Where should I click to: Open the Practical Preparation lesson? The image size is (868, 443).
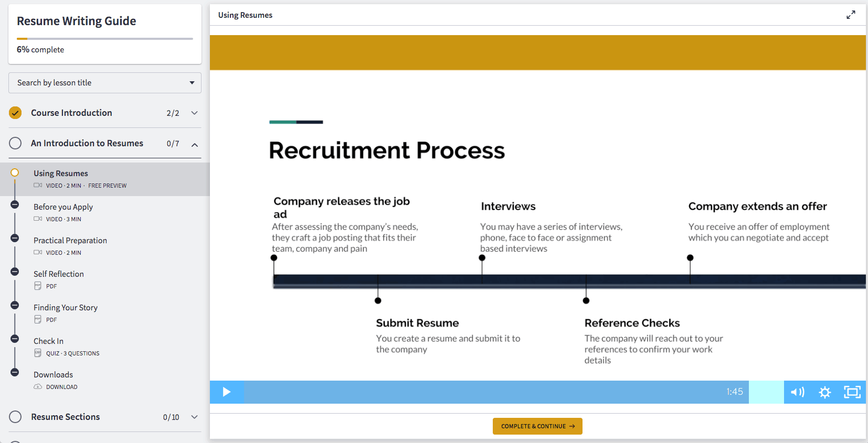pyautogui.click(x=105, y=246)
